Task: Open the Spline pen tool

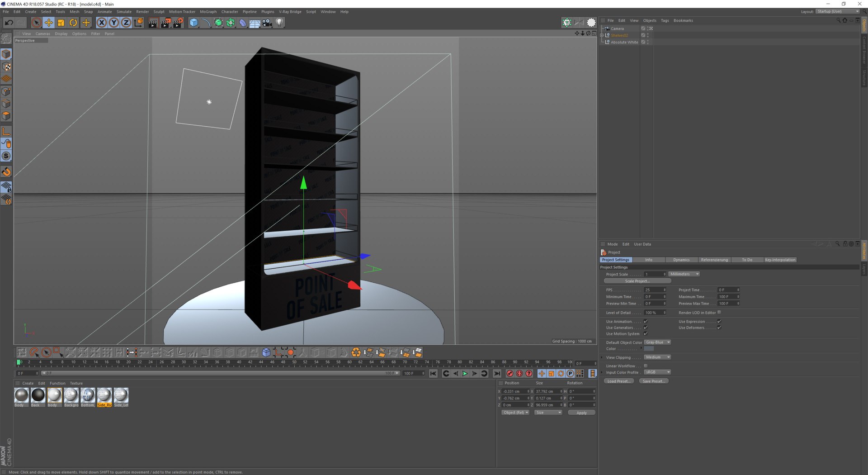Action: tap(206, 23)
